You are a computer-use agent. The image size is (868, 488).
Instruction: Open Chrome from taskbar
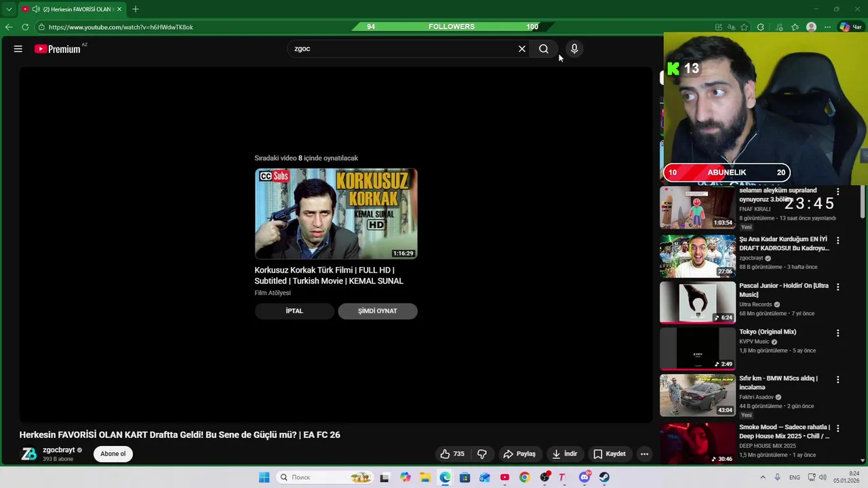[524, 477]
